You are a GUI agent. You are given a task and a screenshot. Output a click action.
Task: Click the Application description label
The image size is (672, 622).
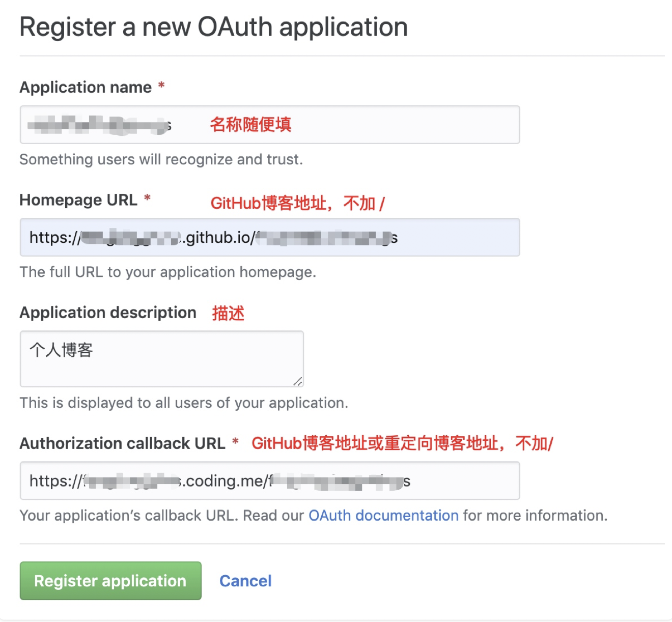coord(107,312)
